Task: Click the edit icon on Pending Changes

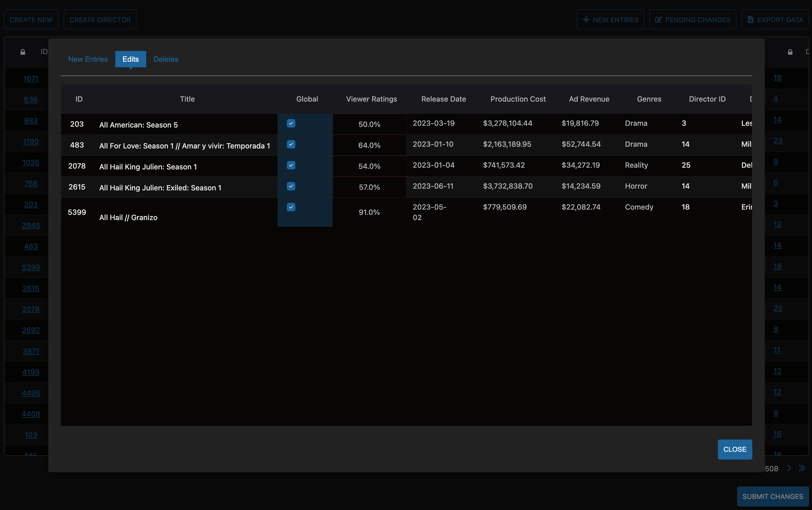Action: click(658, 20)
